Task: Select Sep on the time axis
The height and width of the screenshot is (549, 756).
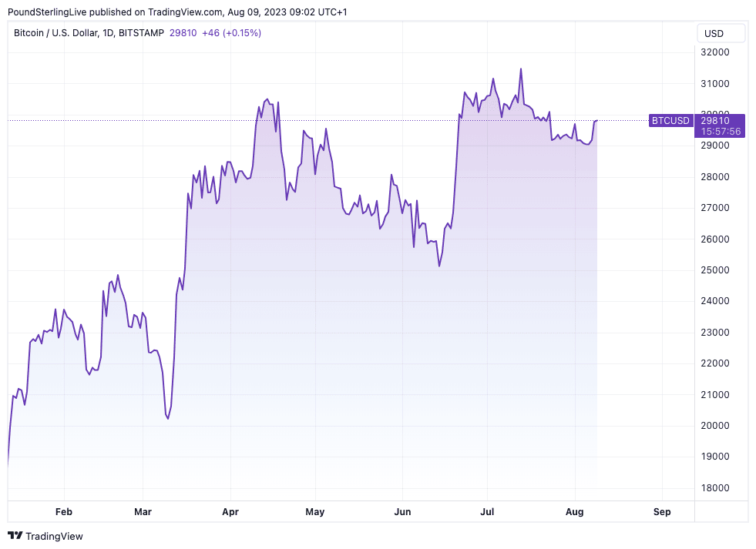Action: (661, 511)
